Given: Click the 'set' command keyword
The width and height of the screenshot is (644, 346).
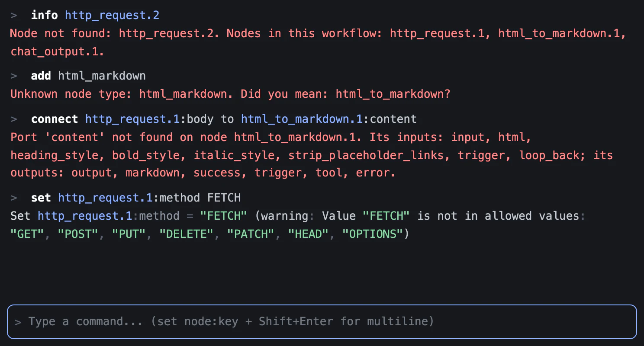Looking at the screenshot, I should pos(41,198).
